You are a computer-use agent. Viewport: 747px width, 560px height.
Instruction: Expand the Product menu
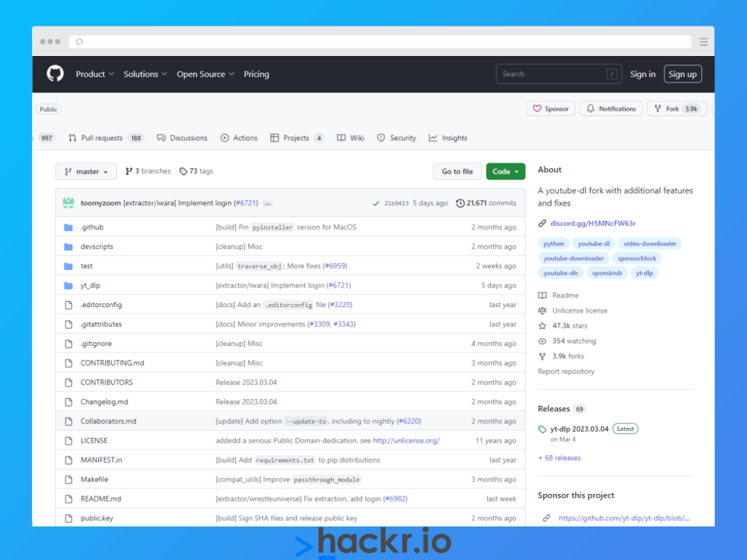pos(95,75)
